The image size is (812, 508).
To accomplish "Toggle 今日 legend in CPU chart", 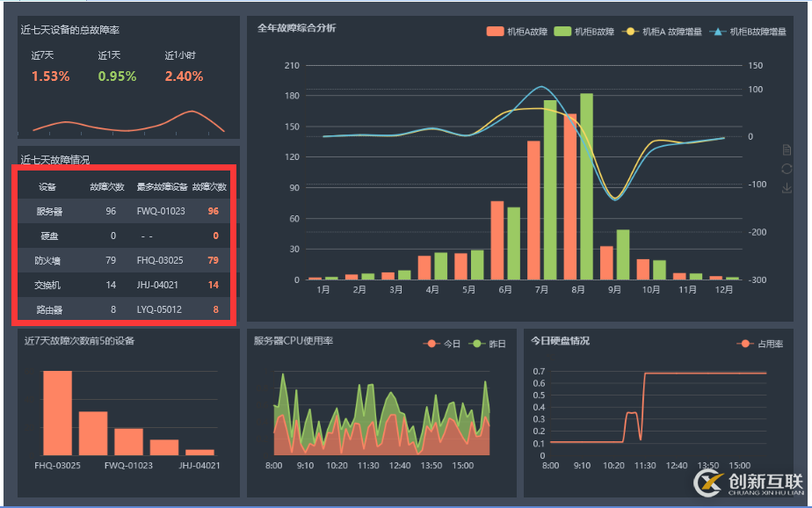I will click(442, 344).
